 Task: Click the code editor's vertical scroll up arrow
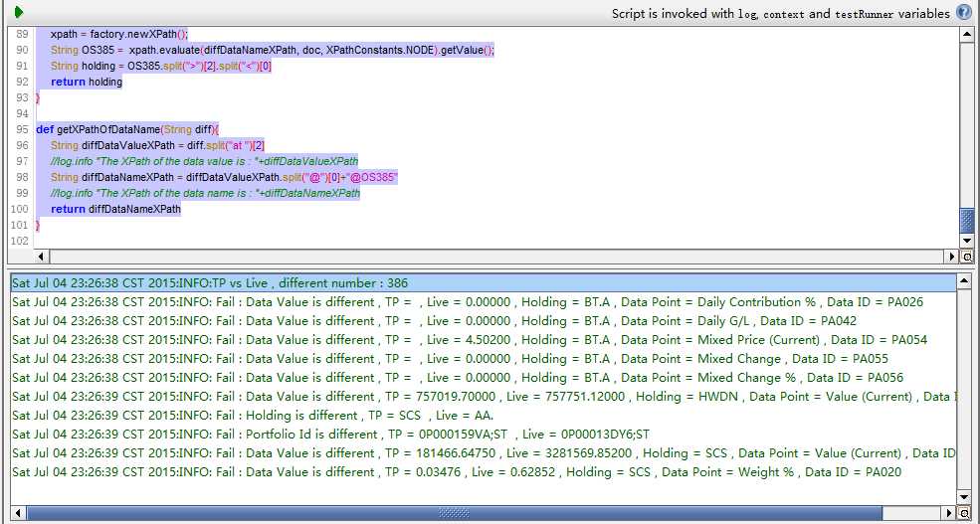click(x=966, y=35)
